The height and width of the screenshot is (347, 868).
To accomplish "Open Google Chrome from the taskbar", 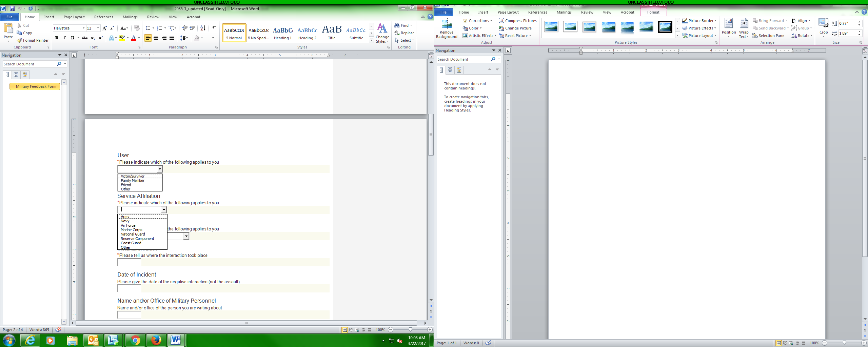I will [x=135, y=340].
